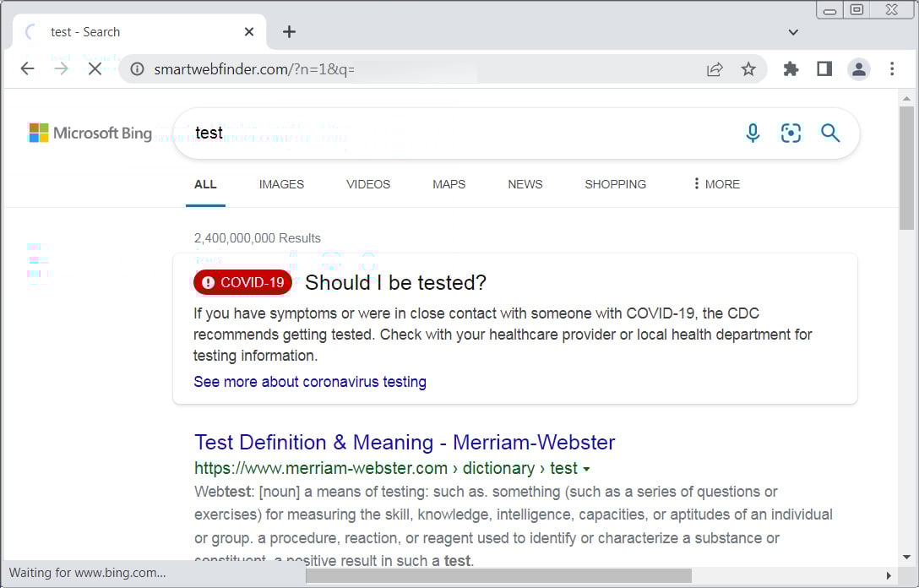The height and width of the screenshot is (588, 919).
Task: Click the magnifying glass search icon
Action: point(830,133)
